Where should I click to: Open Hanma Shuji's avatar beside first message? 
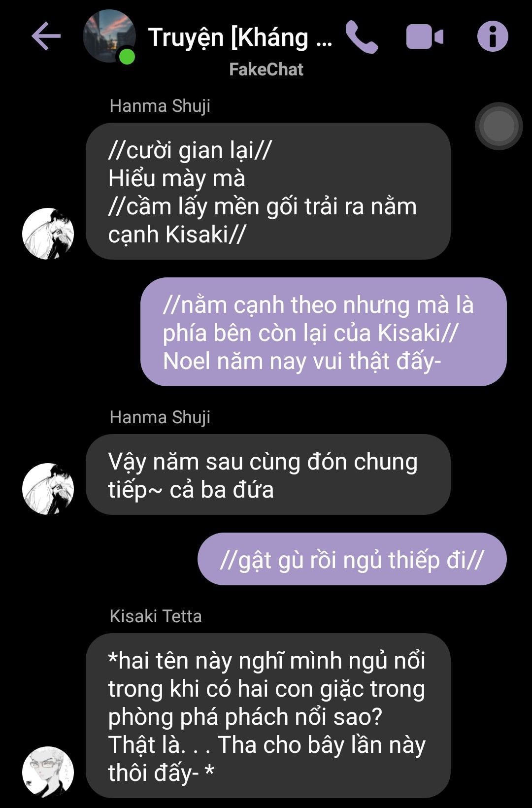[x=48, y=234]
